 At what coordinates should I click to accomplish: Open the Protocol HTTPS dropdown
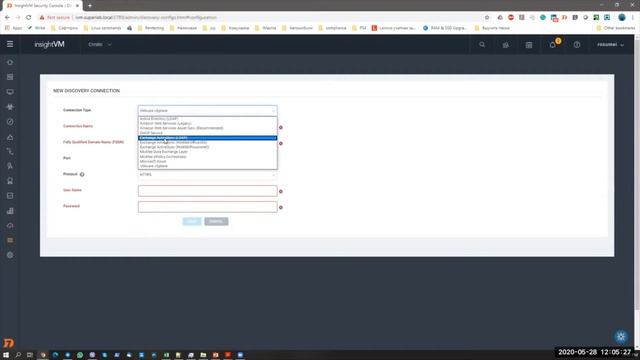pos(207,175)
